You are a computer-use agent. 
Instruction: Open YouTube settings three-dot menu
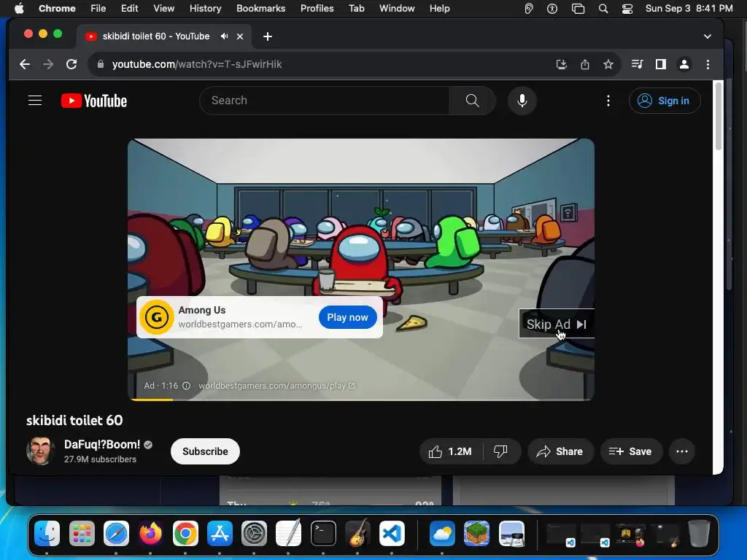(608, 101)
